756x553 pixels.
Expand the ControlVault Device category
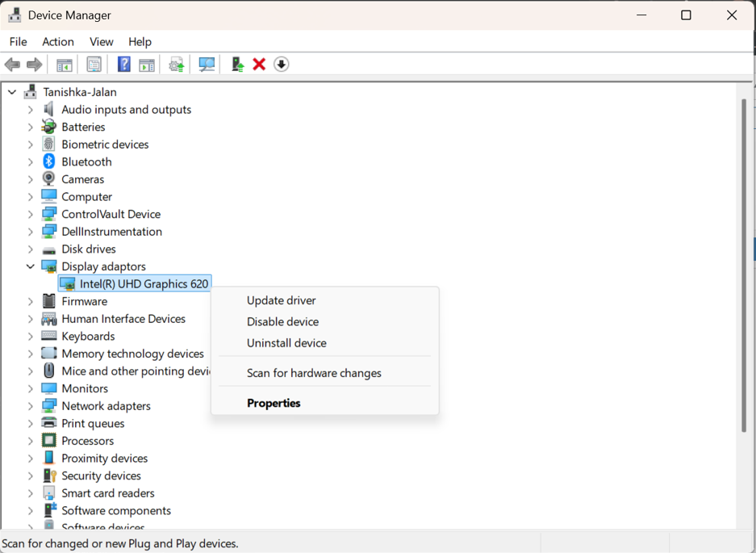click(x=31, y=214)
